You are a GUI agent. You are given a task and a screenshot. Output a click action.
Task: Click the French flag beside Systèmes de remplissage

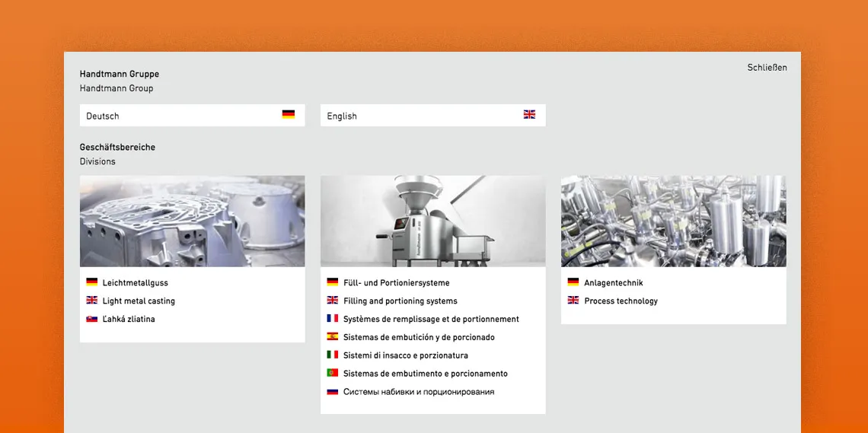click(332, 319)
